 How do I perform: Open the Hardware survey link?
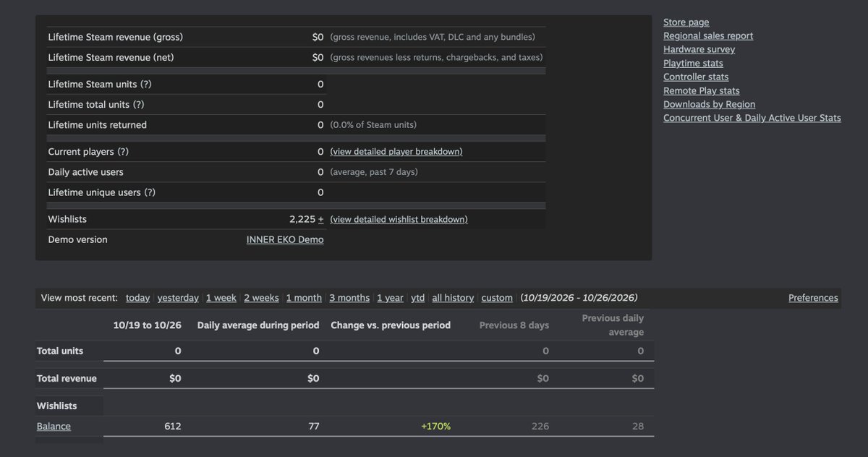pos(699,50)
